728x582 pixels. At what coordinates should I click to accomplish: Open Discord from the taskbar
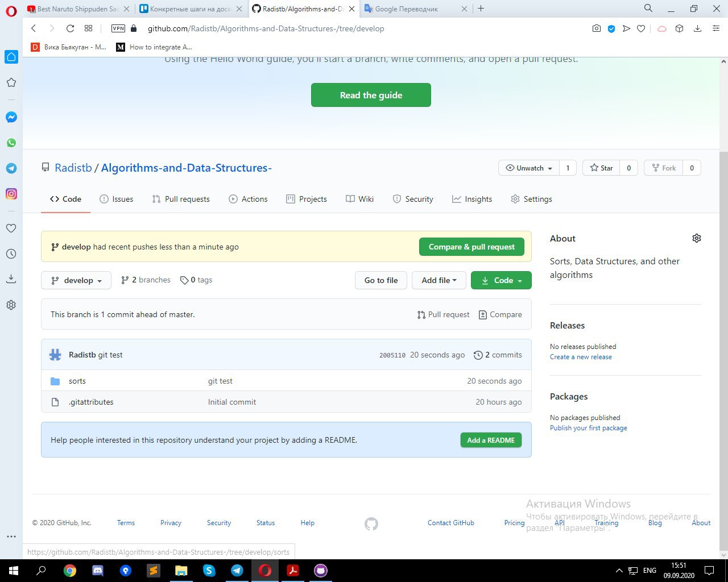coord(98,571)
